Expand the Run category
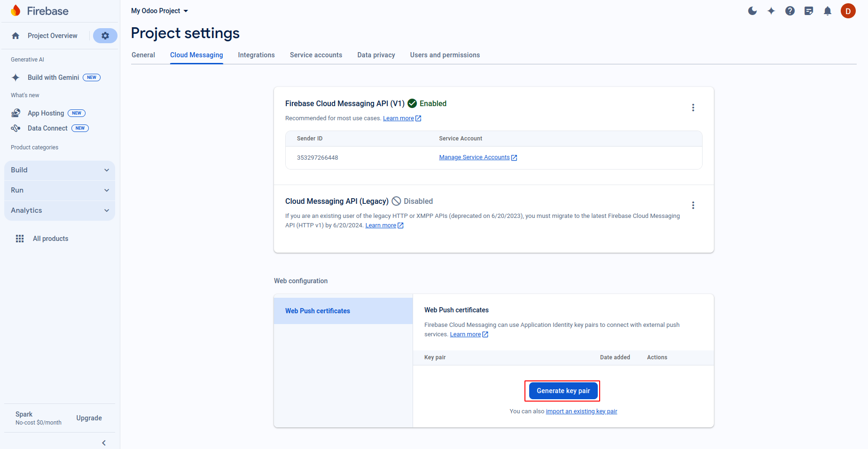The image size is (868, 449). [x=60, y=190]
